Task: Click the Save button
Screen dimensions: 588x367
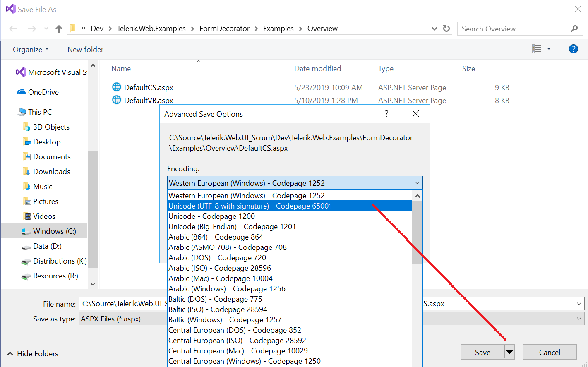Action: [x=482, y=352]
